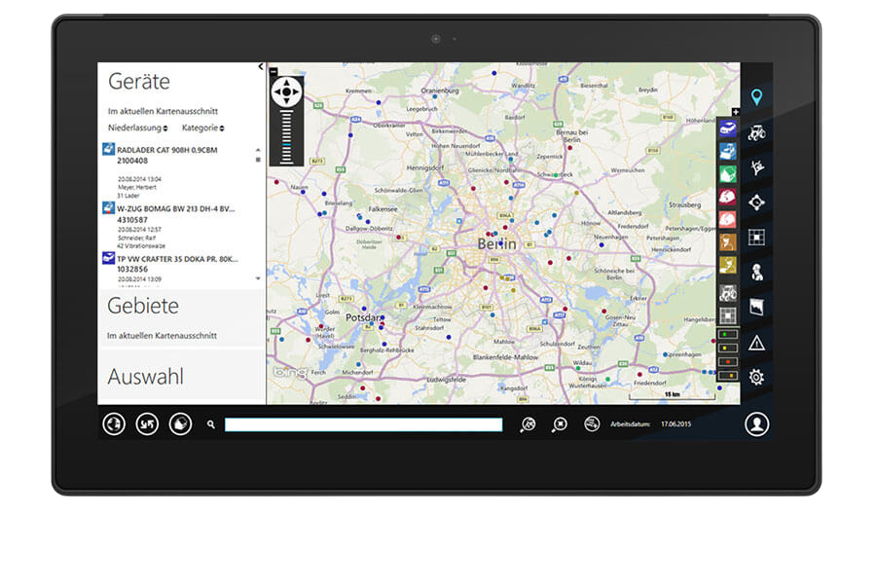
Task: Select the map pin location icon
Action: (756, 97)
